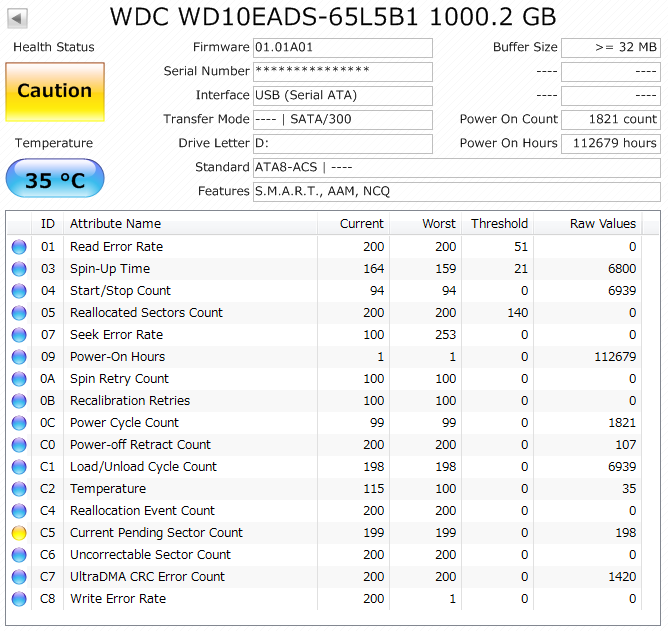The width and height of the screenshot is (668, 631).
Task: Click the Buffer Size field >= 32 MB
Action: (611, 48)
